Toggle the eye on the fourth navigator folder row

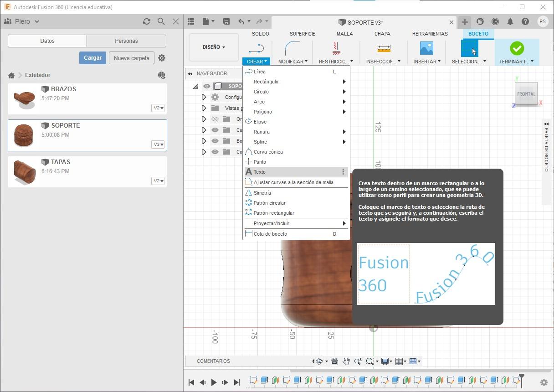pyautogui.click(x=215, y=130)
